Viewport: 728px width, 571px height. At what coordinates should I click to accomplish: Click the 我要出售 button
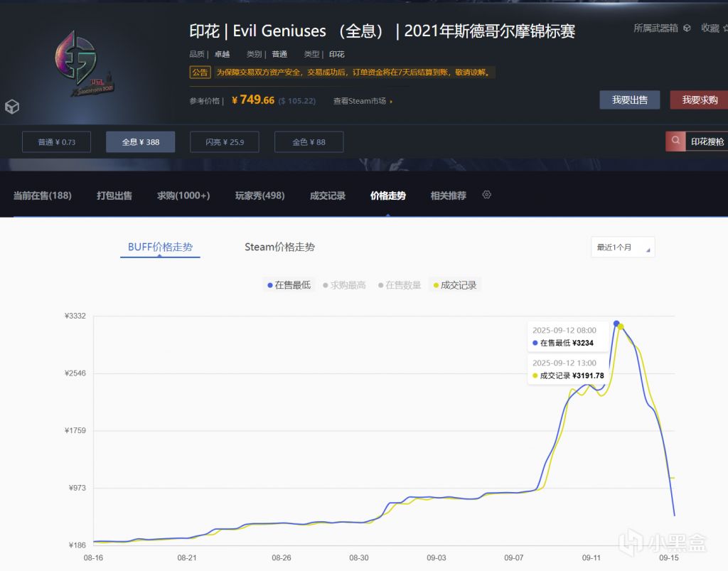pos(629,100)
